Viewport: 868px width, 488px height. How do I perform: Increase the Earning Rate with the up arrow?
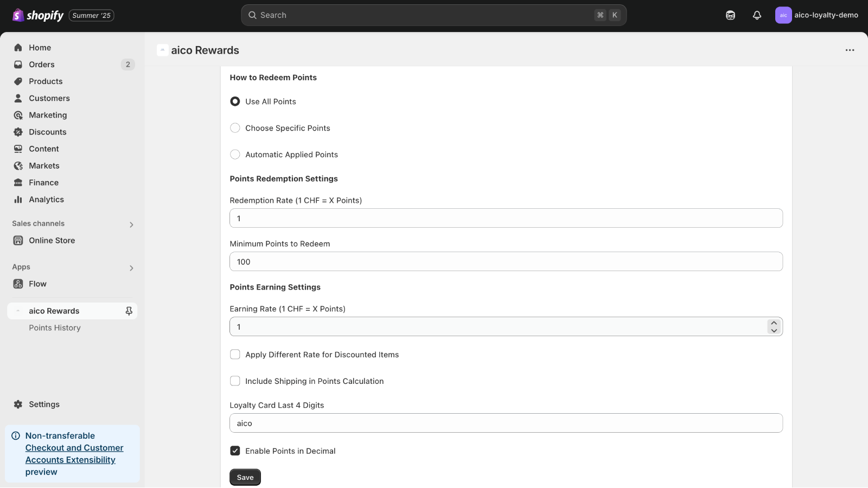click(x=774, y=323)
